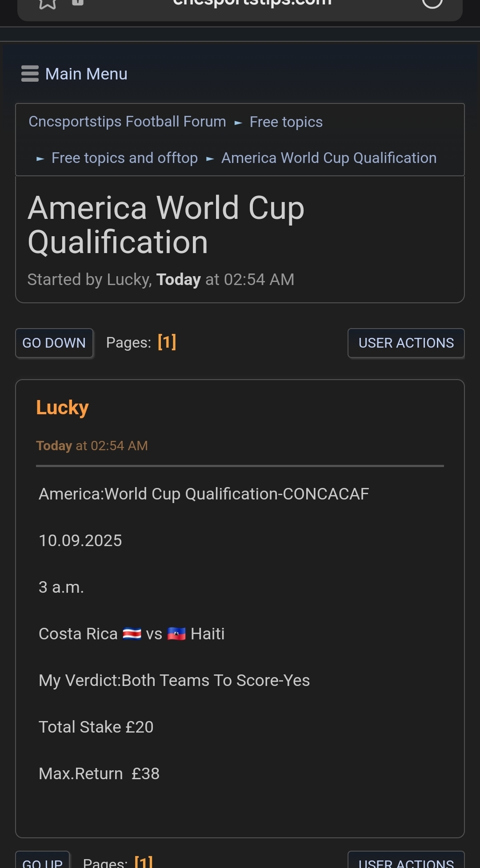The width and height of the screenshot is (480, 868).
Task: Tap the bookmark star icon
Action: click(x=48, y=4)
